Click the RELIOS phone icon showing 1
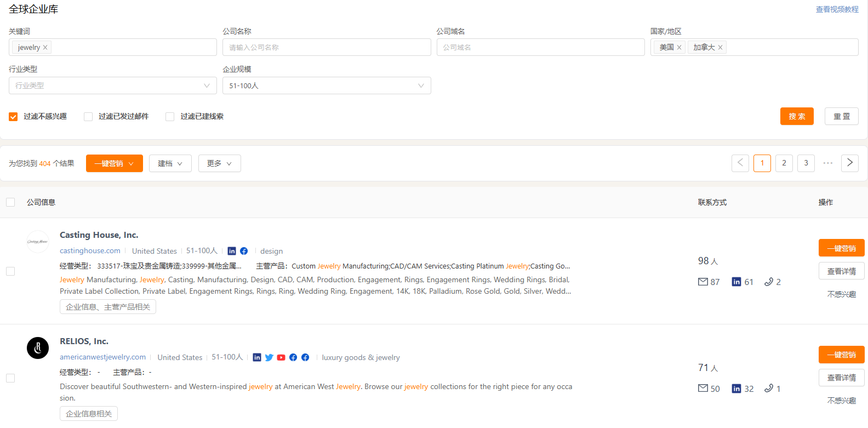 click(x=769, y=389)
